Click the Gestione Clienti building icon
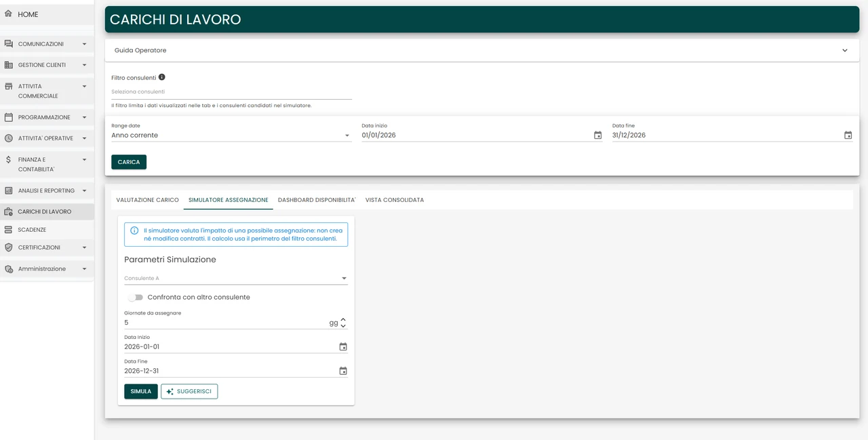Viewport: 868px width, 440px height. [x=8, y=65]
